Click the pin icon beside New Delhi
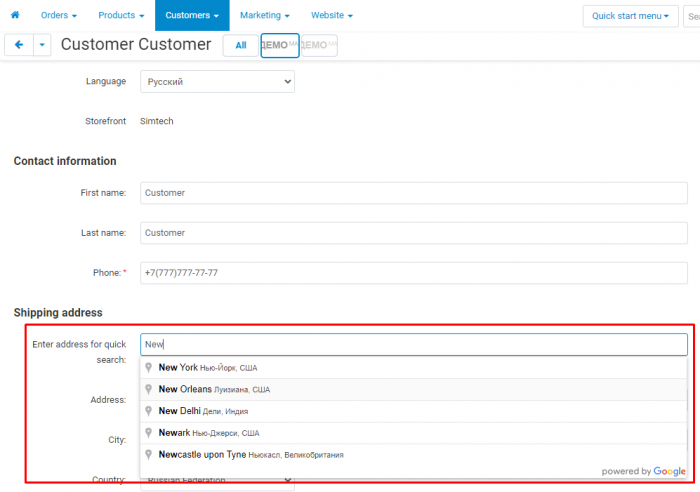700x492 pixels. pos(149,411)
